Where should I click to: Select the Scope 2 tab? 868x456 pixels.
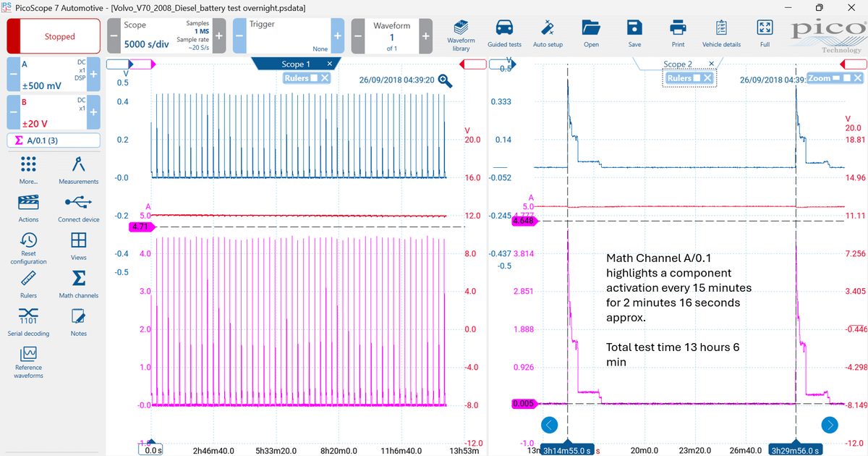678,64
